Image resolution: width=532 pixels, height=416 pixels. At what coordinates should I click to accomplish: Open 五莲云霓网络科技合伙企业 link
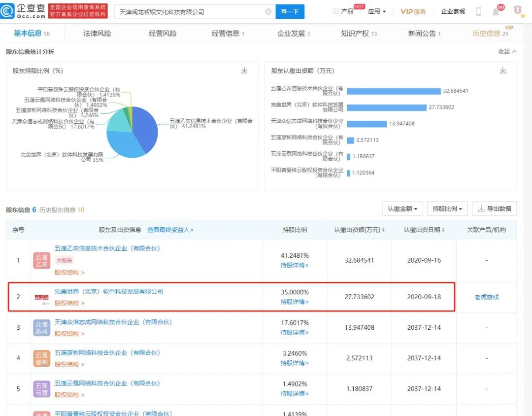[x=107, y=383]
